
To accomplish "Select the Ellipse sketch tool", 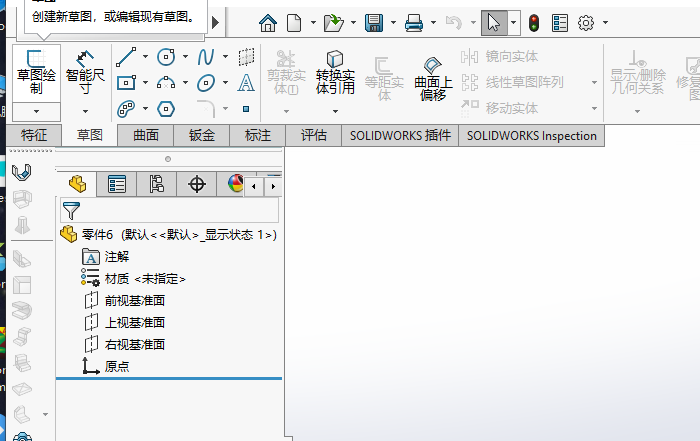I will [x=206, y=83].
